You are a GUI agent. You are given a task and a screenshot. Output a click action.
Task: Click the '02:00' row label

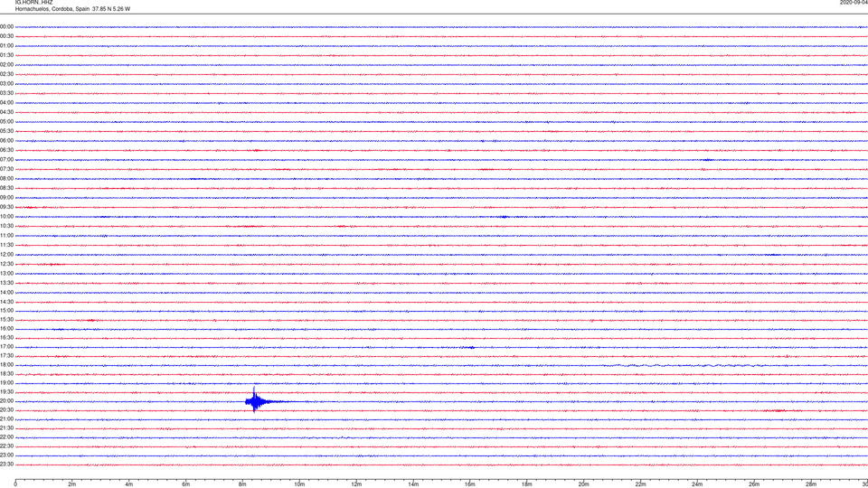click(x=6, y=65)
